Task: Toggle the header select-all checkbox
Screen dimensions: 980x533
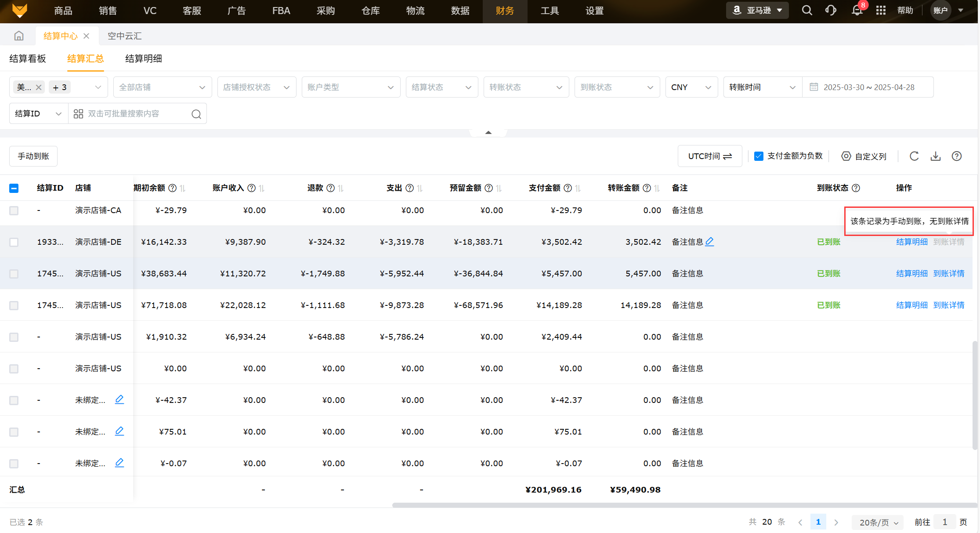Action: pyautogui.click(x=14, y=188)
